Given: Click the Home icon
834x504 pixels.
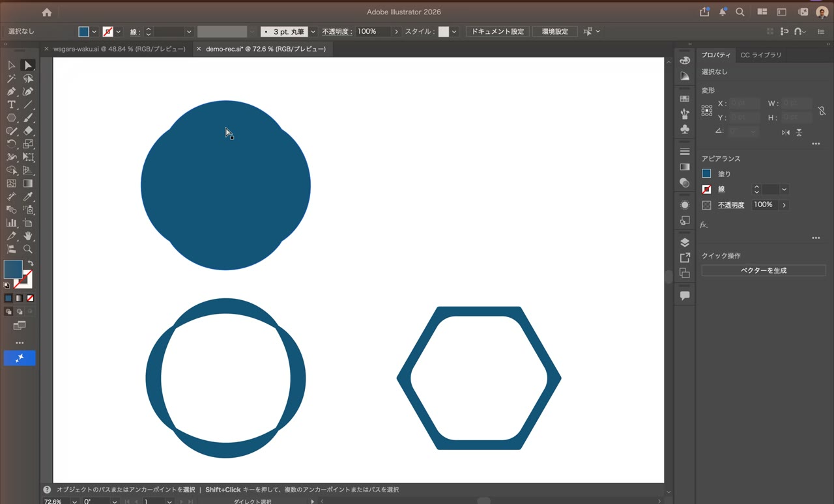Looking at the screenshot, I should click(x=46, y=12).
